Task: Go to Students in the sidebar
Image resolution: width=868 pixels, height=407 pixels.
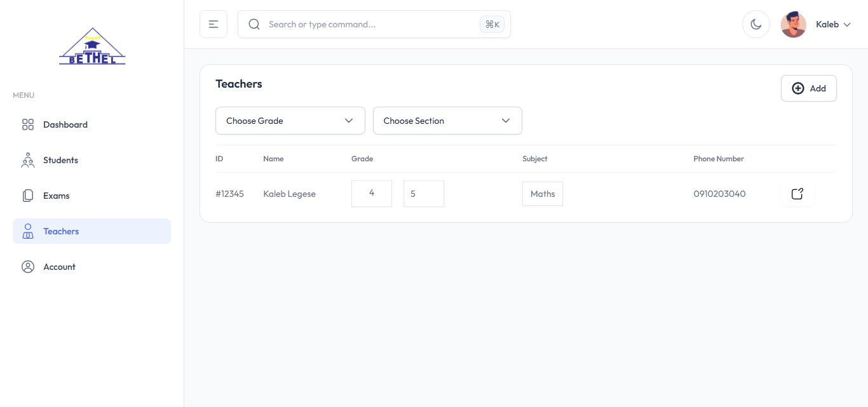Action: [60, 160]
